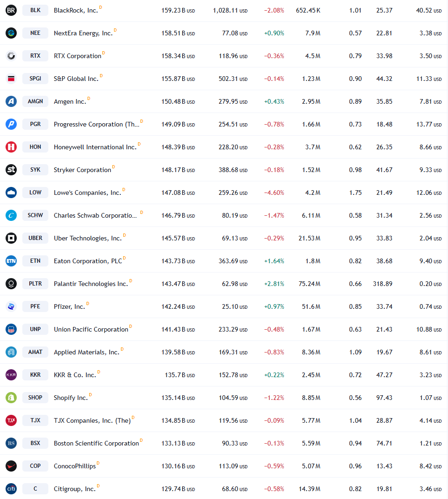
Task: Click ConocoPhillips price 113.09 USD
Action: 233,466
